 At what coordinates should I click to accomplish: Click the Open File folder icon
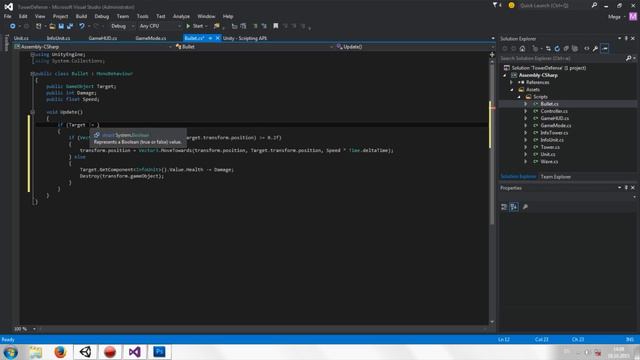pos(52,26)
